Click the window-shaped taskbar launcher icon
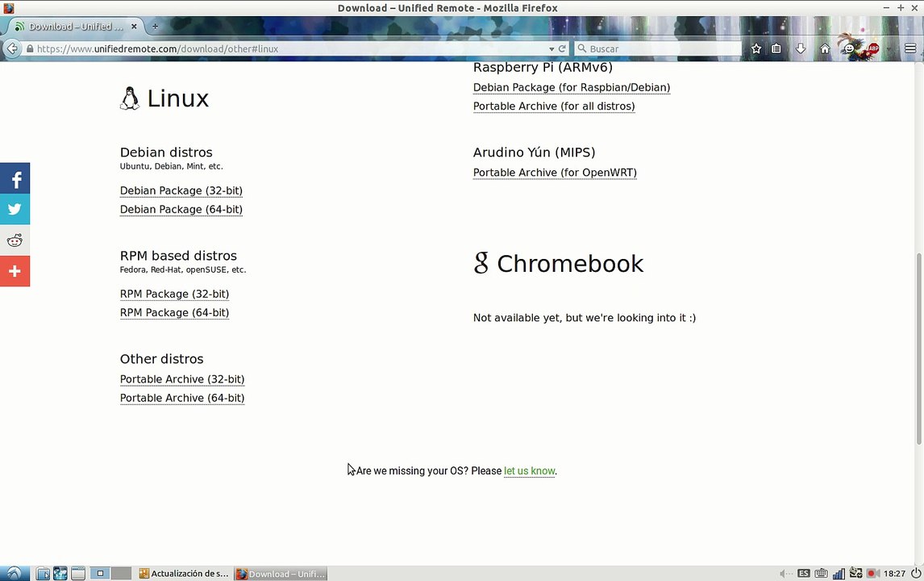The width and height of the screenshot is (924, 581). (77, 573)
